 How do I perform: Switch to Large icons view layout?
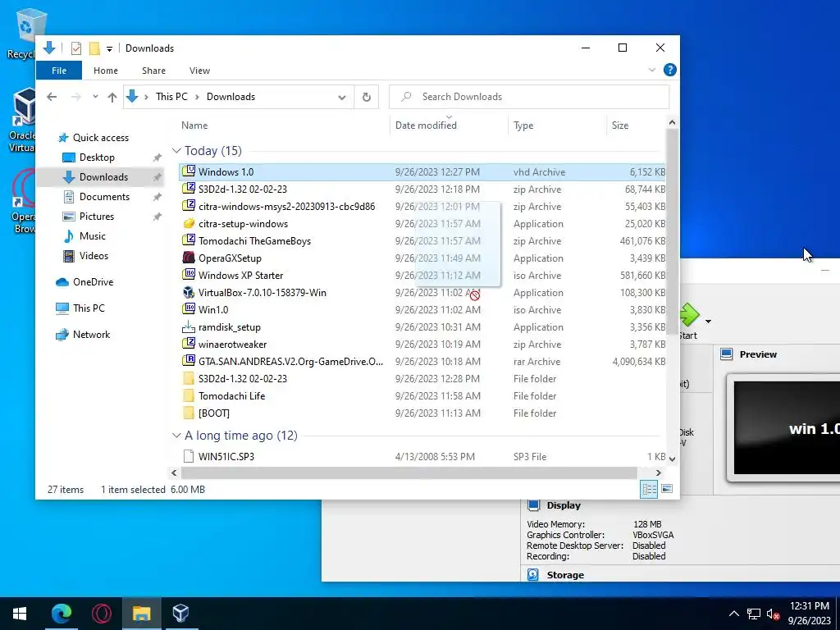pos(667,489)
